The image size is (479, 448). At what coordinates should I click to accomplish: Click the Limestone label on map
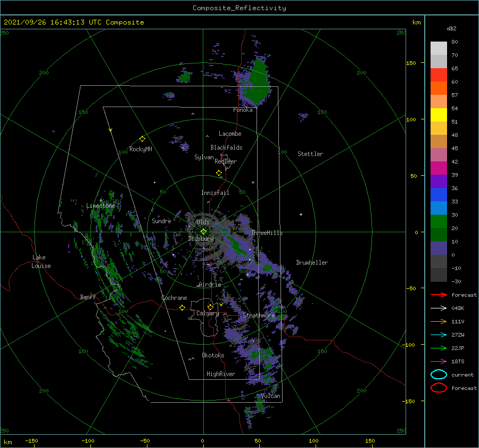point(101,206)
